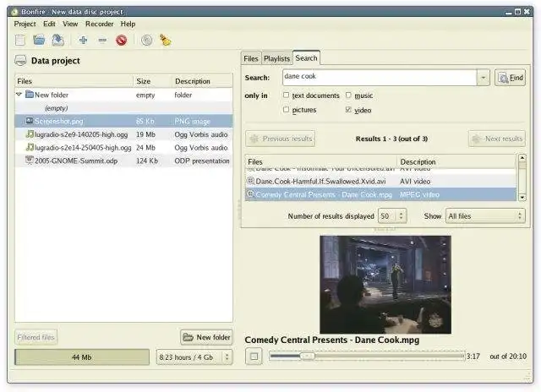
Task: Open the Edit menu
Action: click(49, 24)
